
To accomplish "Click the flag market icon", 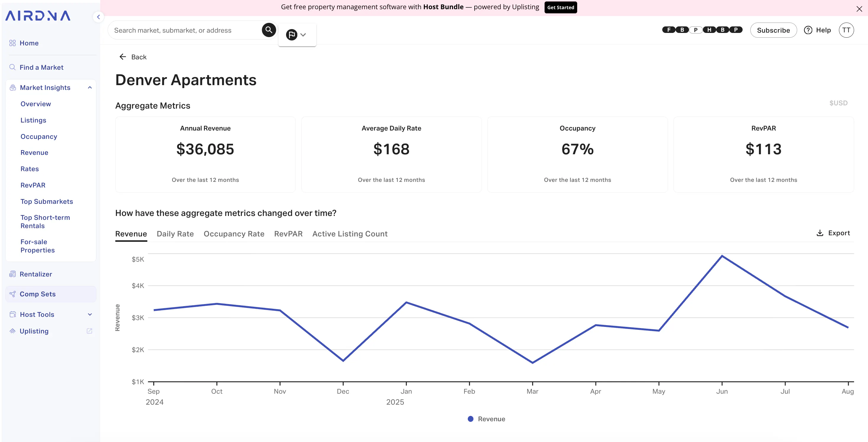I will point(291,35).
